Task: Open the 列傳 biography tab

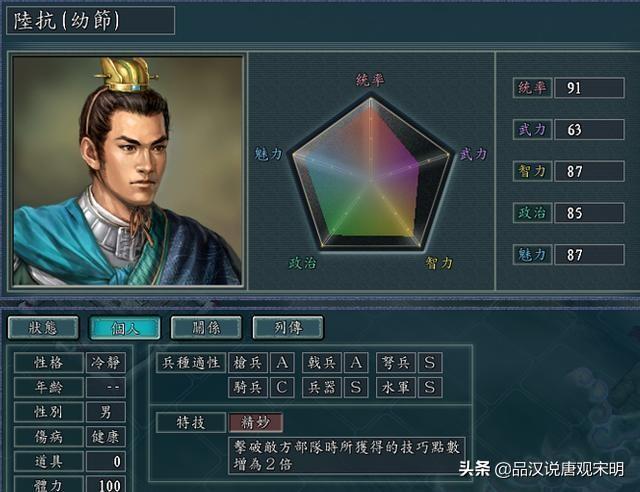Action: tap(288, 327)
